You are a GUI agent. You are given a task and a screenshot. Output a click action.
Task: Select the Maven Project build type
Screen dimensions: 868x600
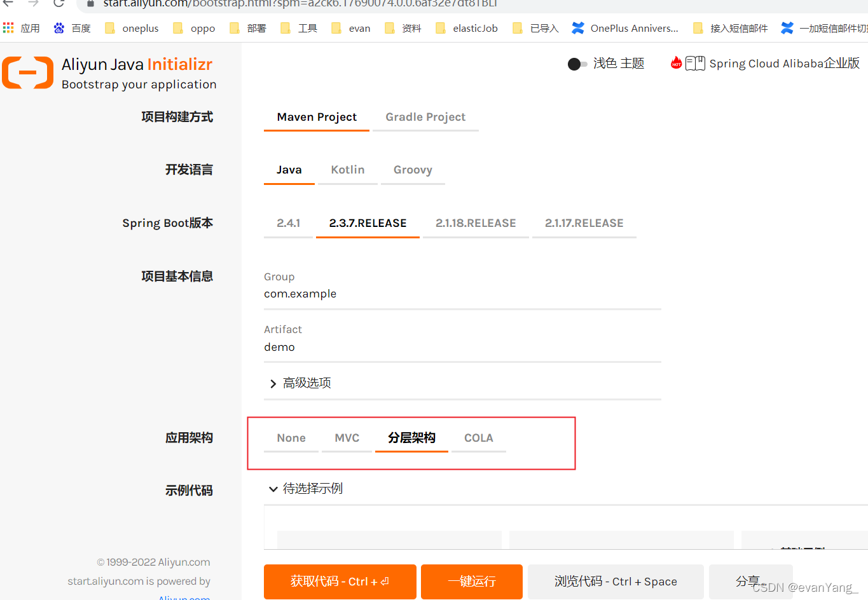[317, 118]
